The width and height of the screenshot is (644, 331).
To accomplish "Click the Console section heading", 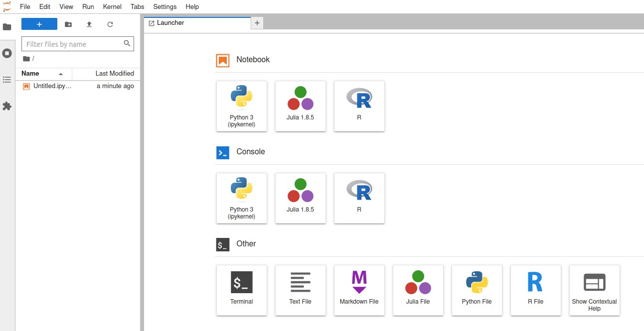I will coord(251,152).
